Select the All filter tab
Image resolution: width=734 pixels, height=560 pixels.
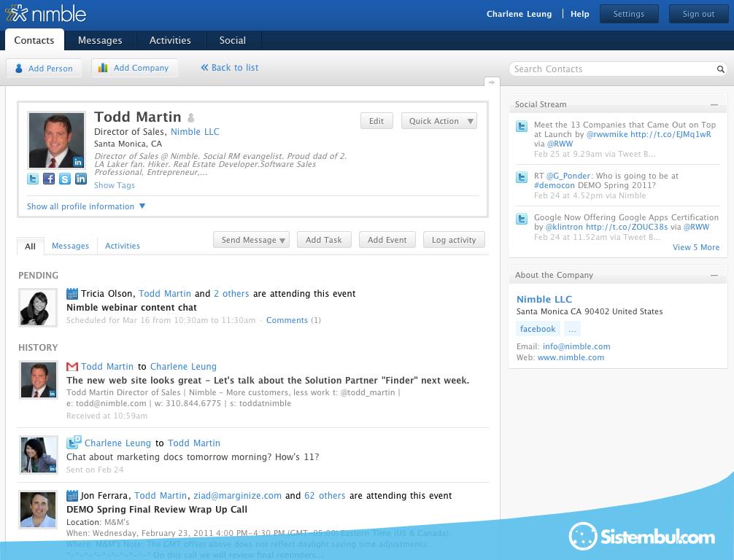[x=31, y=246]
